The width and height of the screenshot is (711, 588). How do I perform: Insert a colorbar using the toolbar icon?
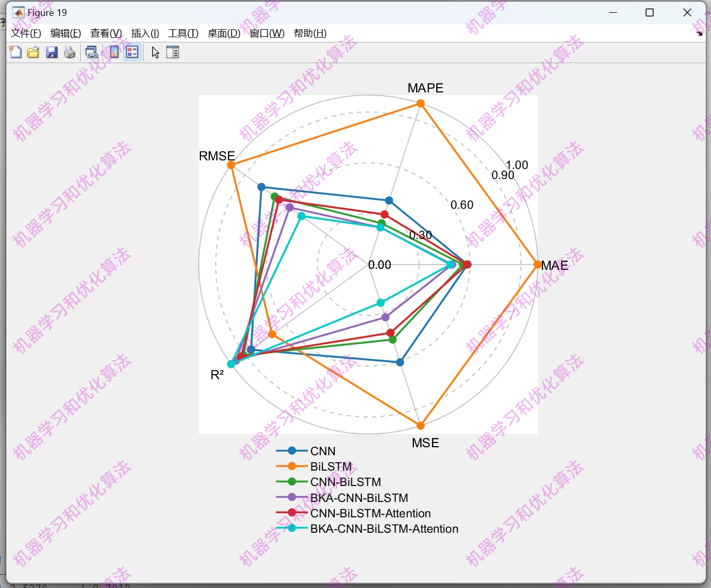[x=114, y=52]
